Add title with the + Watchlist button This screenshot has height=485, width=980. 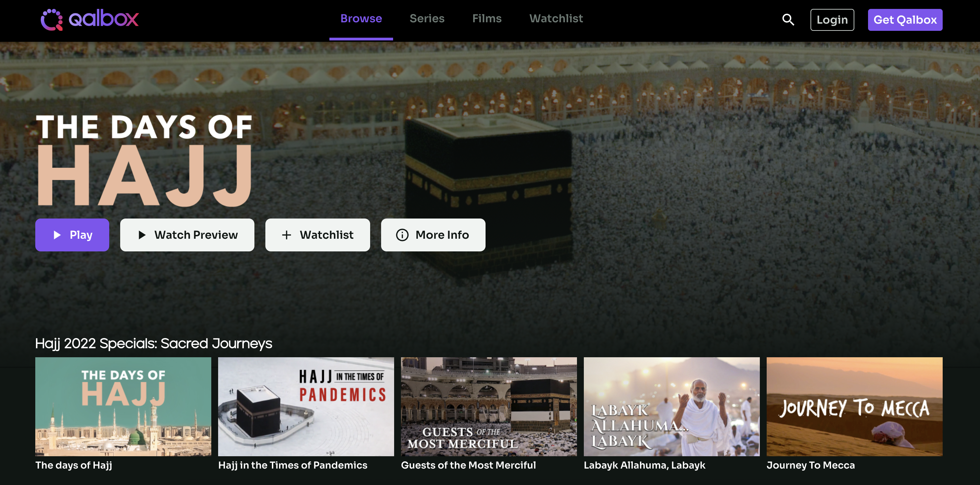(x=317, y=235)
